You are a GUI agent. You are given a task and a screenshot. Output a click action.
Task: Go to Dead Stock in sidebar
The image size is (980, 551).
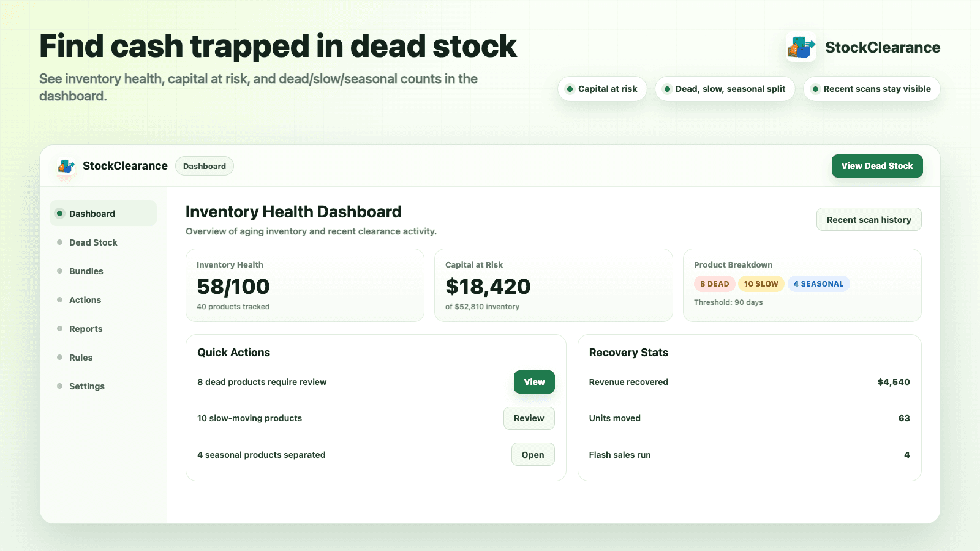(x=103, y=242)
